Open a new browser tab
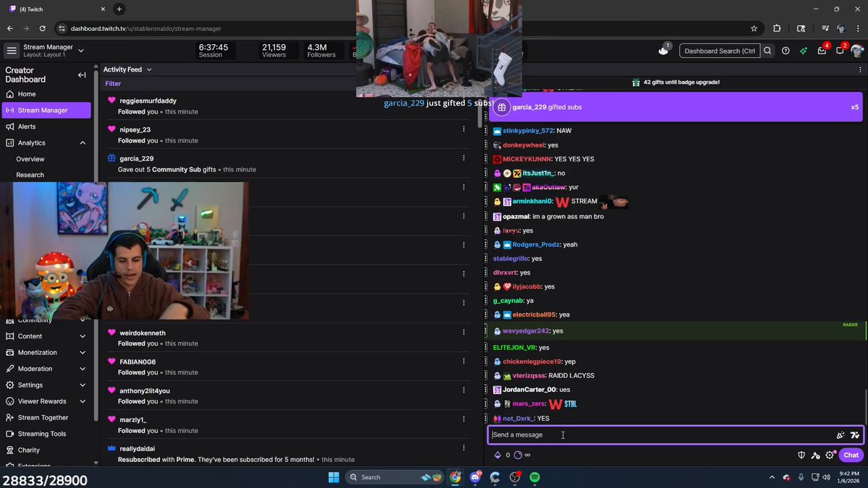Viewport: 868px width, 488px height. click(x=119, y=9)
